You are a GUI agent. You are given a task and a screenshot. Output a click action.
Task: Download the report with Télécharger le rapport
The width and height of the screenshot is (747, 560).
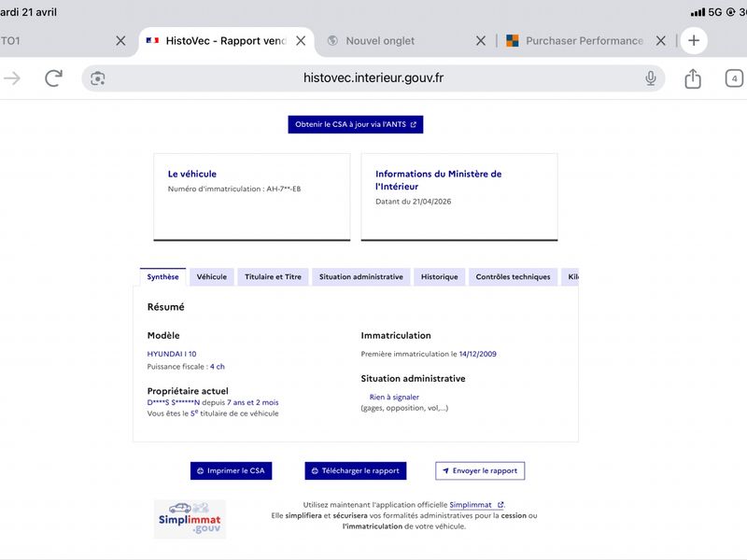356,470
